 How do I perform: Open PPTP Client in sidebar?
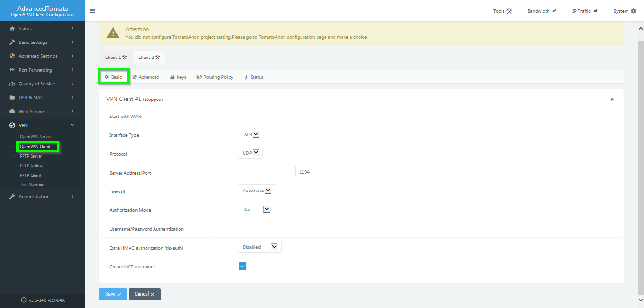click(31, 175)
